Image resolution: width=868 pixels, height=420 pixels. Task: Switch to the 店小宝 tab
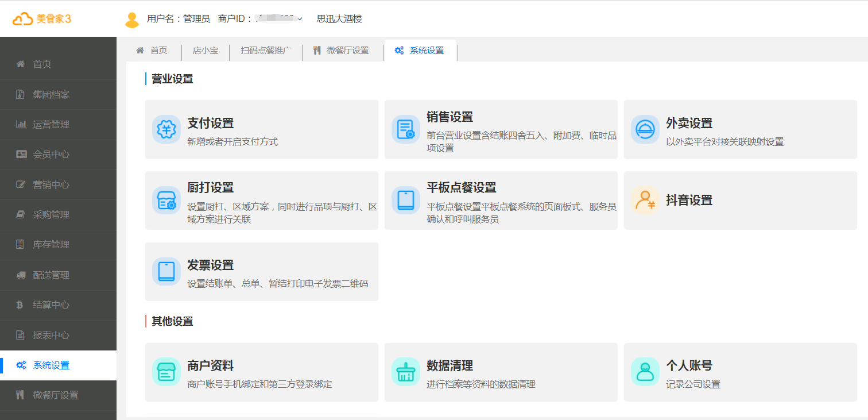207,51
